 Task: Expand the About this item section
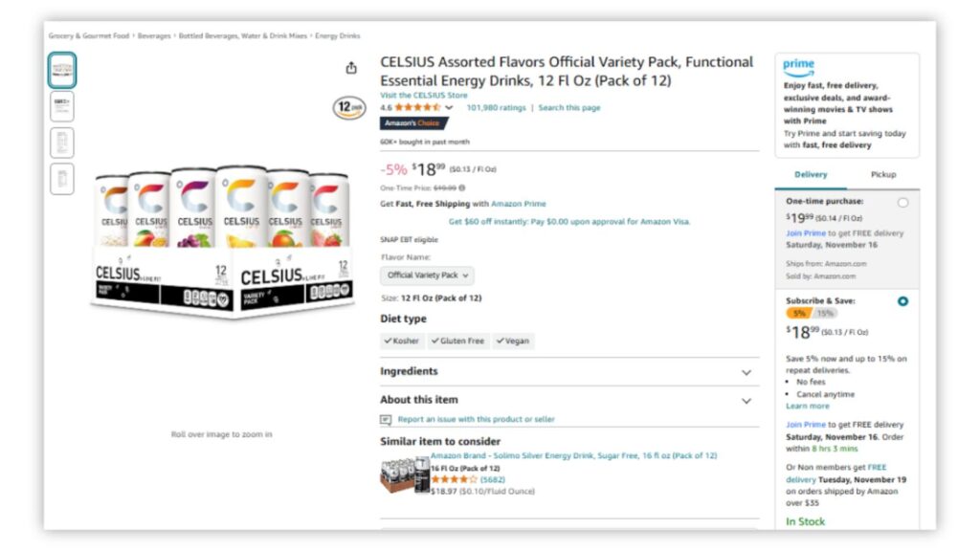[x=747, y=401]
